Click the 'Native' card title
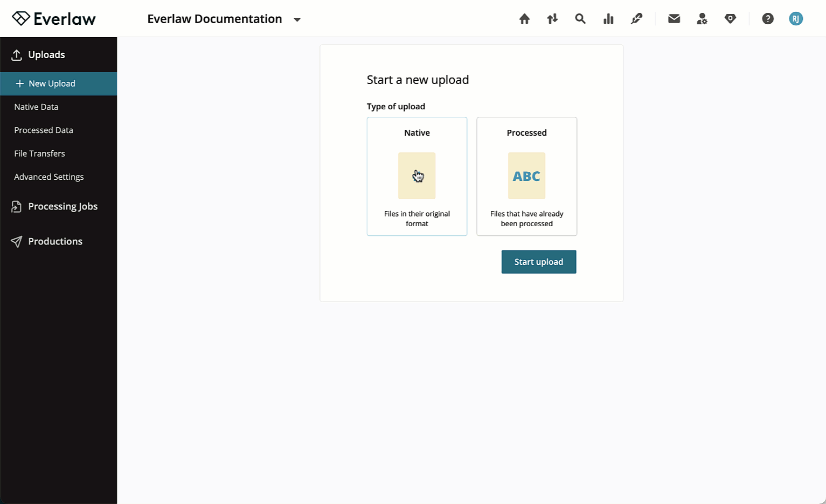 417,132
